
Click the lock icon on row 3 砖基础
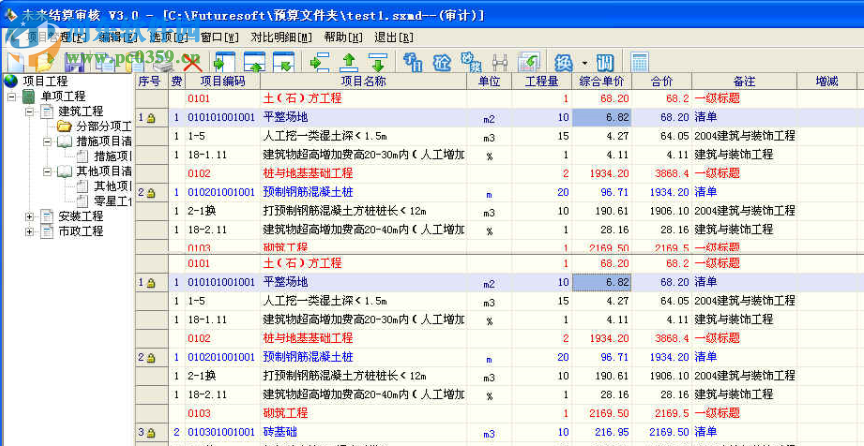click(x=151, y=433)
